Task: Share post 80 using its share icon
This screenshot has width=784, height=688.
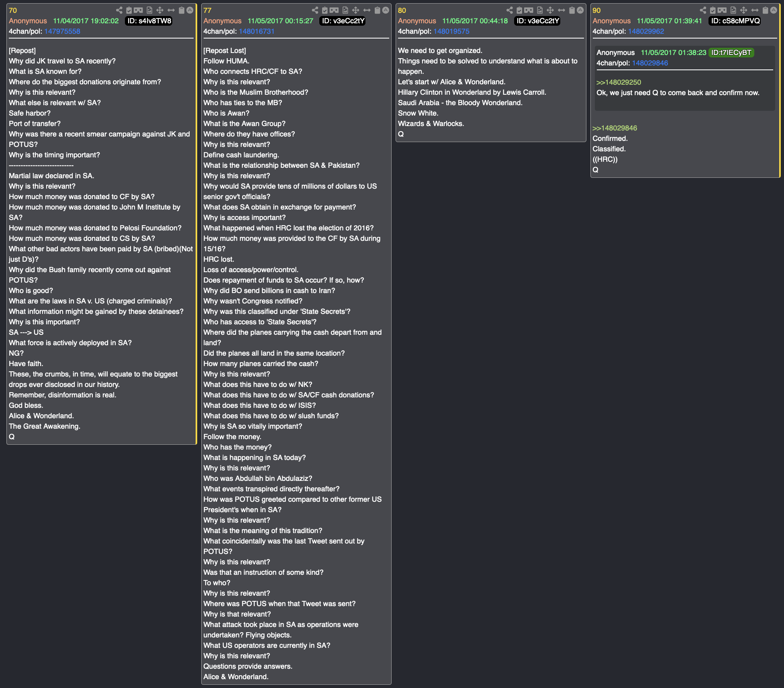Action: [510, 10]
